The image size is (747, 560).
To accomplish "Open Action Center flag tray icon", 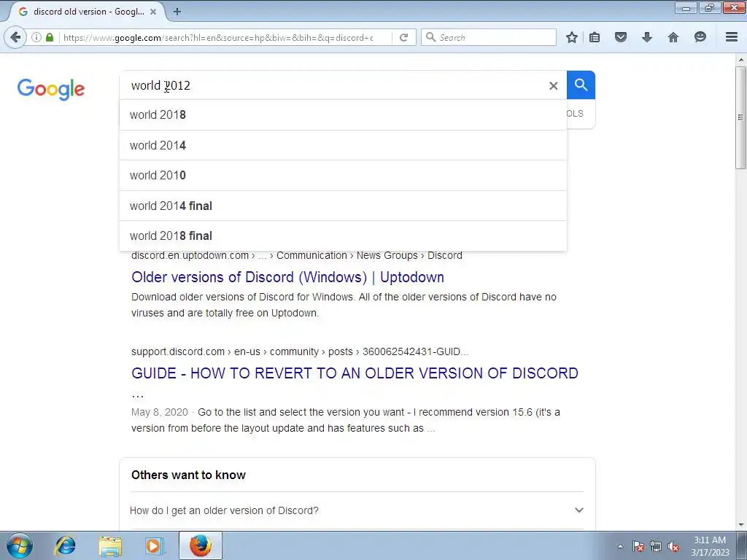I will pos(638,547).
